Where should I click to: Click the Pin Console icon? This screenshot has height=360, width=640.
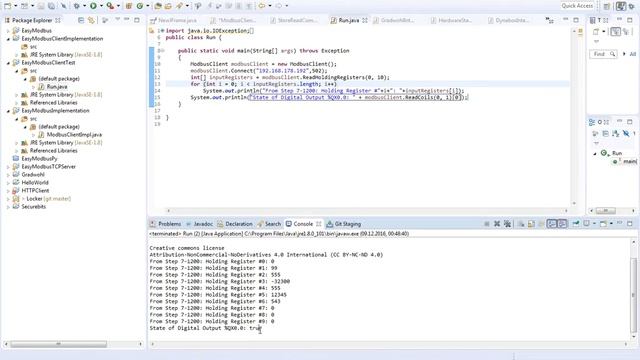click(x=576, y=223)
